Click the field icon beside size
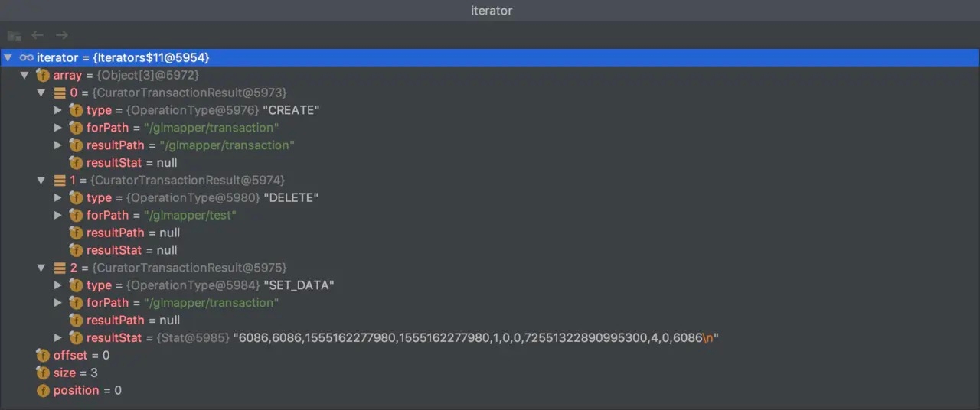Viewport: 980px width, 410px height. click(x=43, y=373)
